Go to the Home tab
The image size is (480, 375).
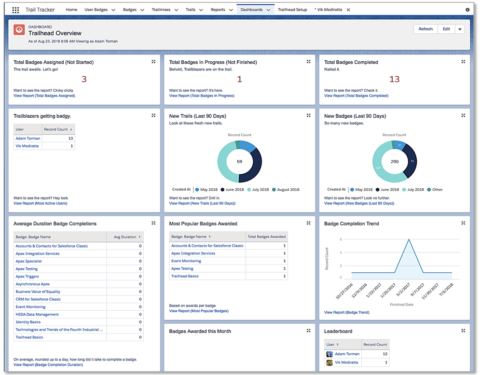coord(71,10)
